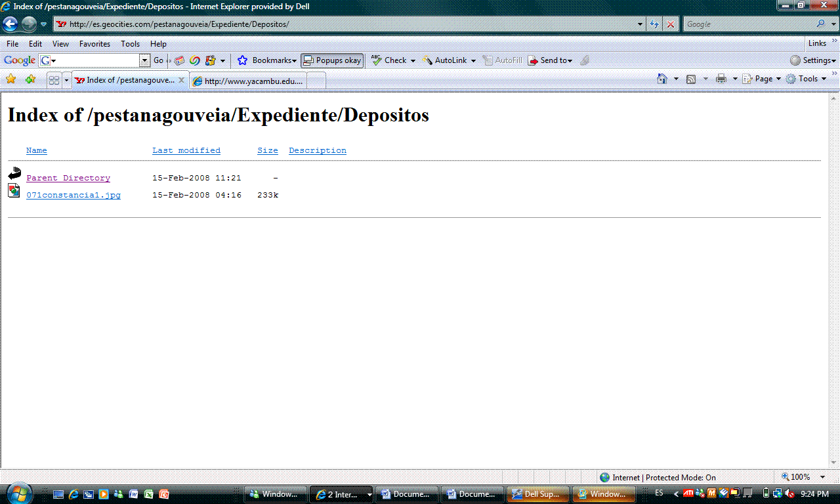Open a new blank tab
Image resolution: width=840 pixels, height=504 pixels.
316,81
